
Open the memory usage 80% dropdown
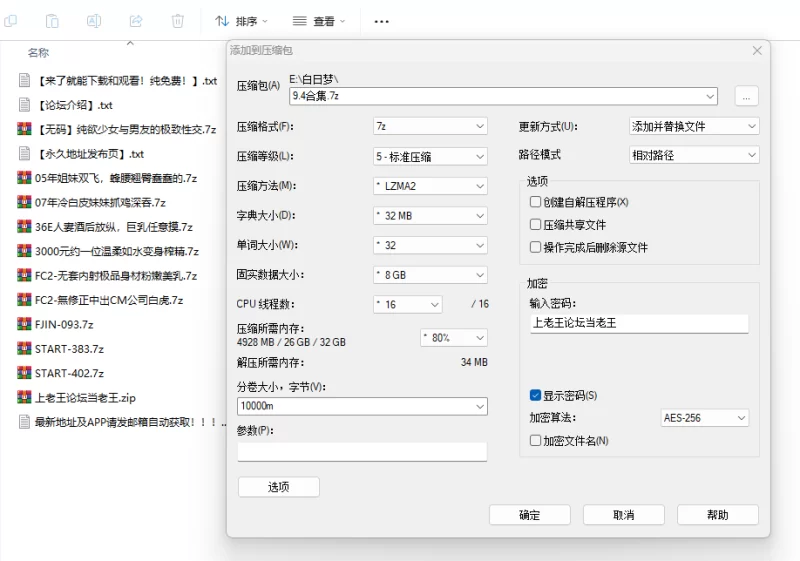454,338
